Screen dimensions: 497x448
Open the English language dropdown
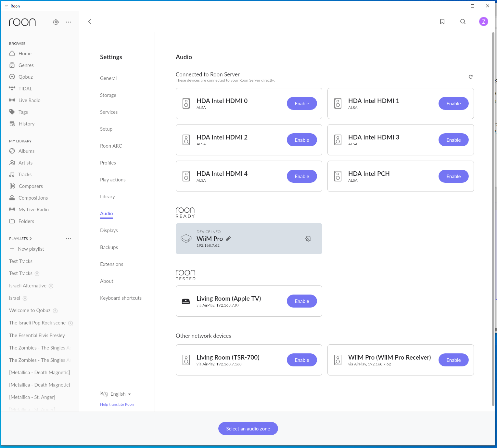[116, 394]
